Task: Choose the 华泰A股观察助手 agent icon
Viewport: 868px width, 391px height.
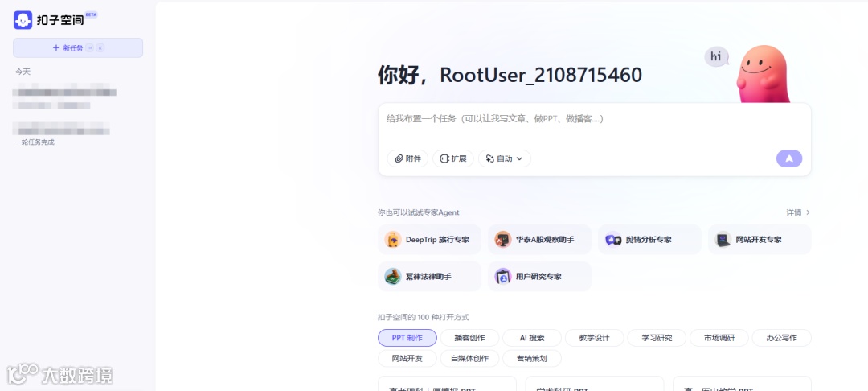Action: coord(502,240)
